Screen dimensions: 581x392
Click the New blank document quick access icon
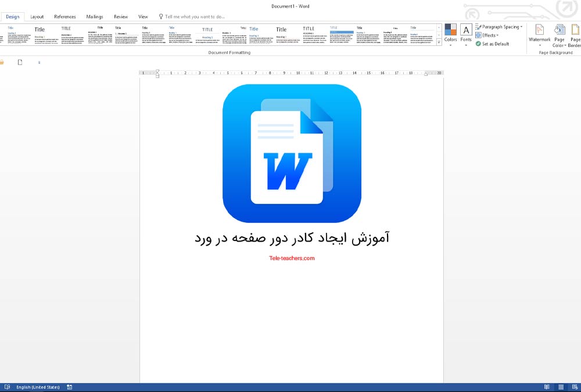[x=20, y=62]
